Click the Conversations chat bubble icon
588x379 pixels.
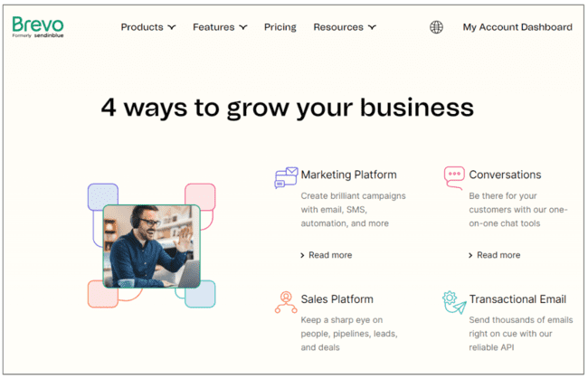[x=454, y=176]
